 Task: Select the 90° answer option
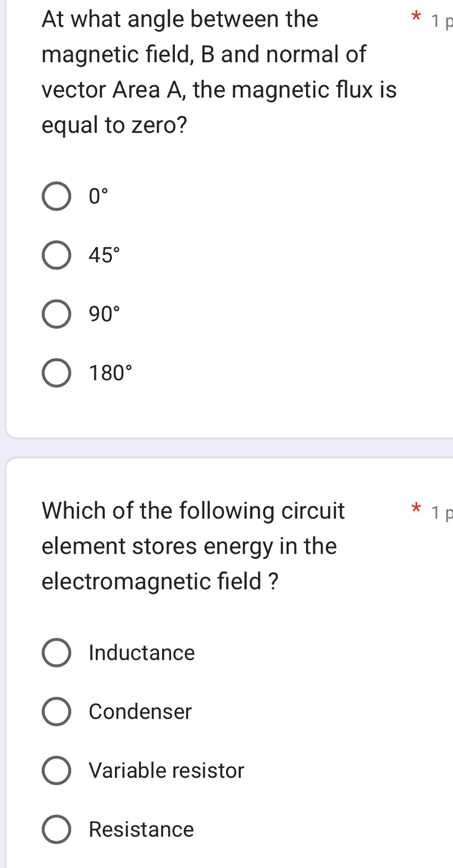point(57,314)
